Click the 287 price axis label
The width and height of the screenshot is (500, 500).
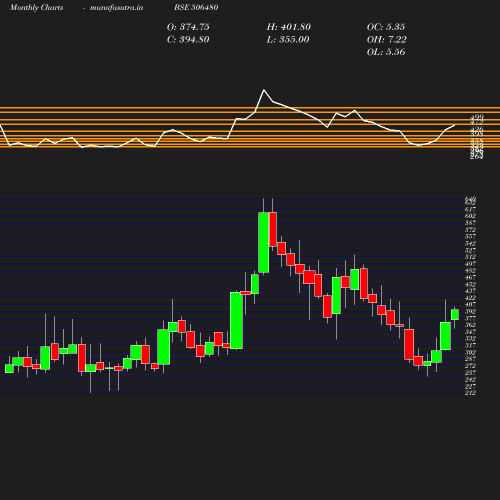click(x=470, y=359)
